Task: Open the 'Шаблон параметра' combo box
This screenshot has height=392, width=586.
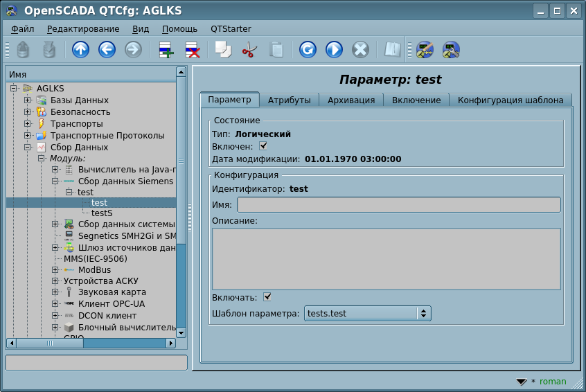Action: click(x=367, y=314)
